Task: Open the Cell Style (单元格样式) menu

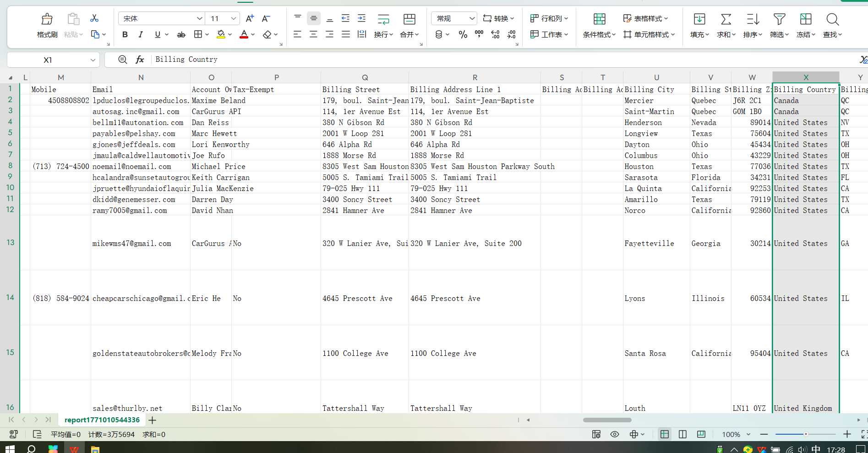Action: coord(649,34)
